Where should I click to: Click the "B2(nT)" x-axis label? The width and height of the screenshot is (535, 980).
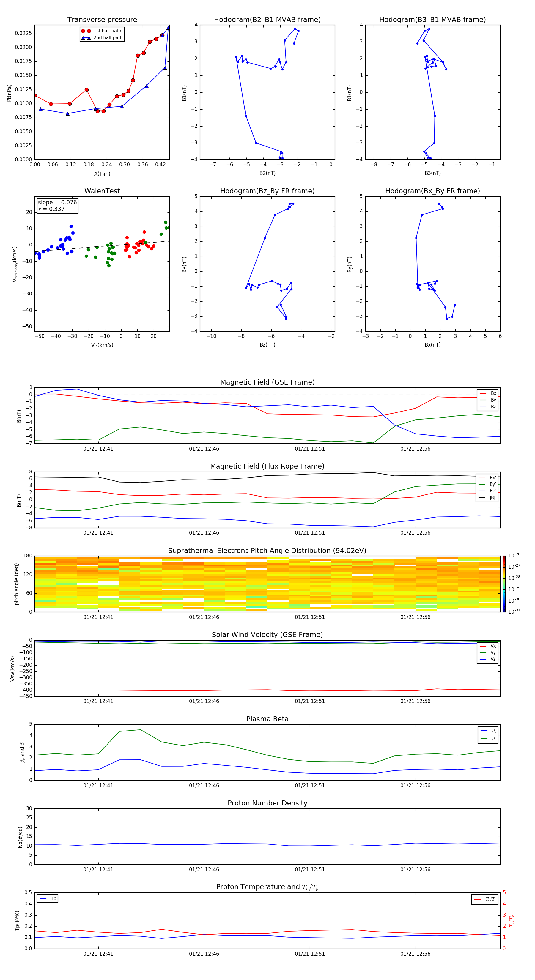point(267,173)
